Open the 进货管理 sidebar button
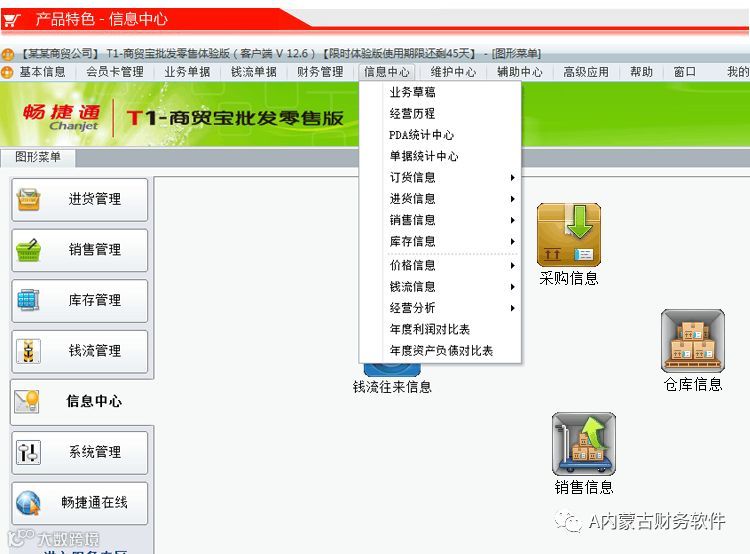Viewport: 750px width, 554px height. [80, 199]
